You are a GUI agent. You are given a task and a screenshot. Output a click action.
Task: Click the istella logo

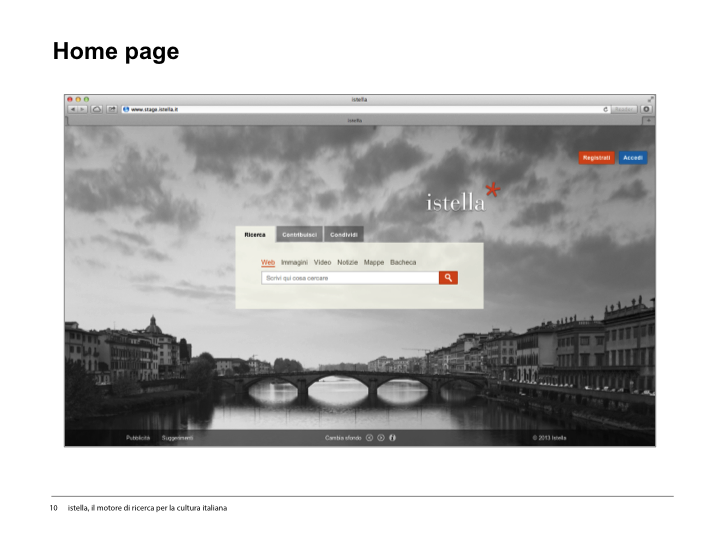tap(463, 198)
